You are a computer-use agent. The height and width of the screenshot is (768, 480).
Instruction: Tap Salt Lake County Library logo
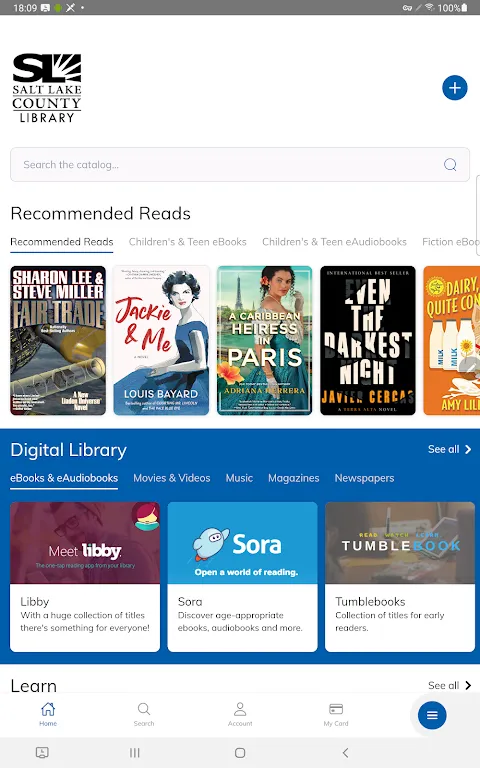coord(47,88)
